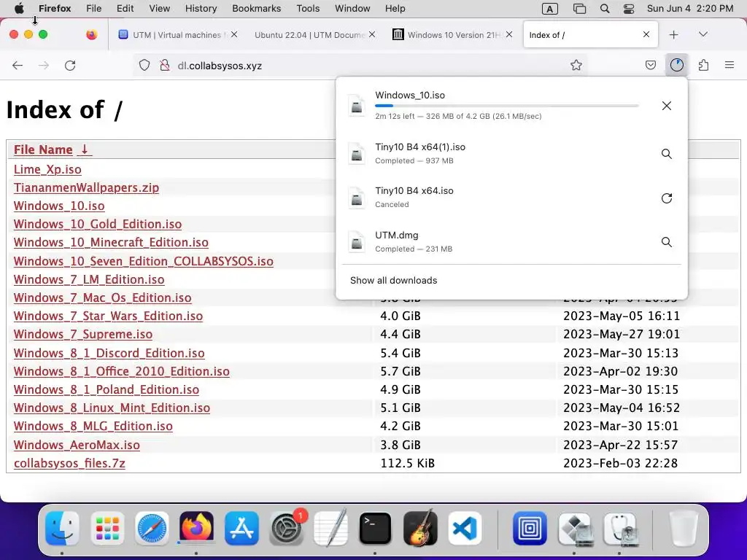This screenshot has height=560, width=747.
Task: Click Windows_10_Minecraft_Edition.iso link
Action: [x=111, y=242]
